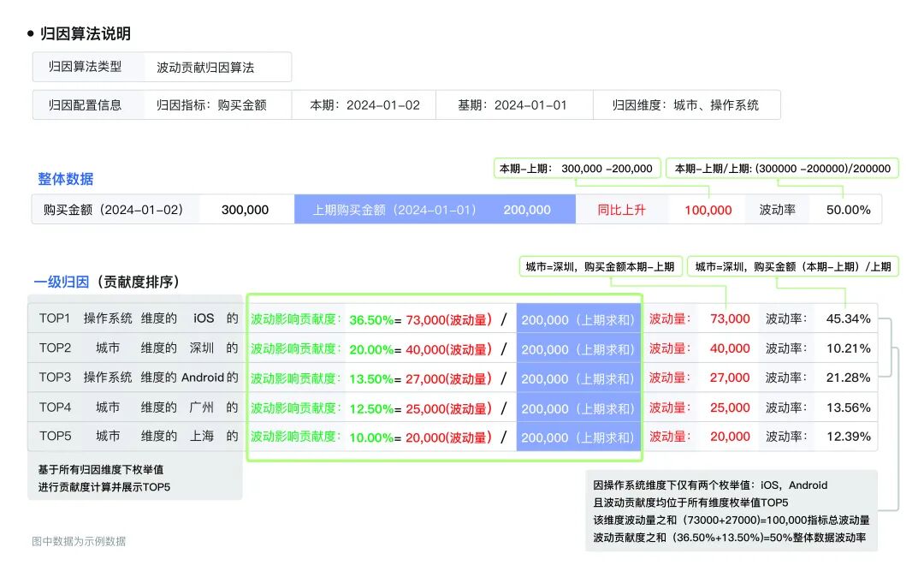924x577 pixels.
Task: Click the TOP1 rank label
Action: (55, 318)
